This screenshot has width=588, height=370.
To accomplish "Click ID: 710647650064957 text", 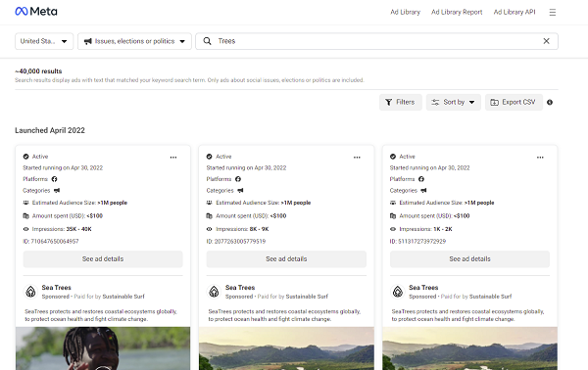I will [51, 242].
